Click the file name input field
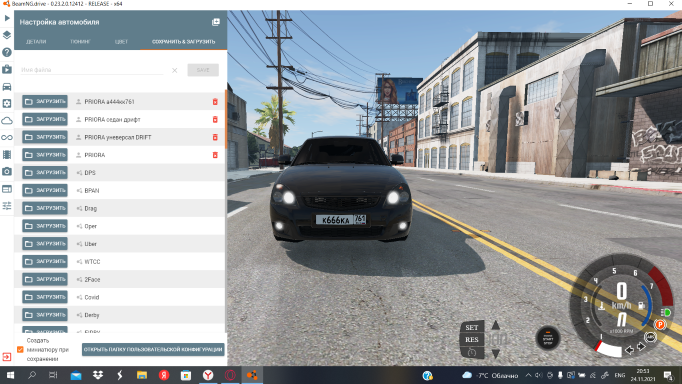Screen dimensions: 682x384 tap(92, 70)
